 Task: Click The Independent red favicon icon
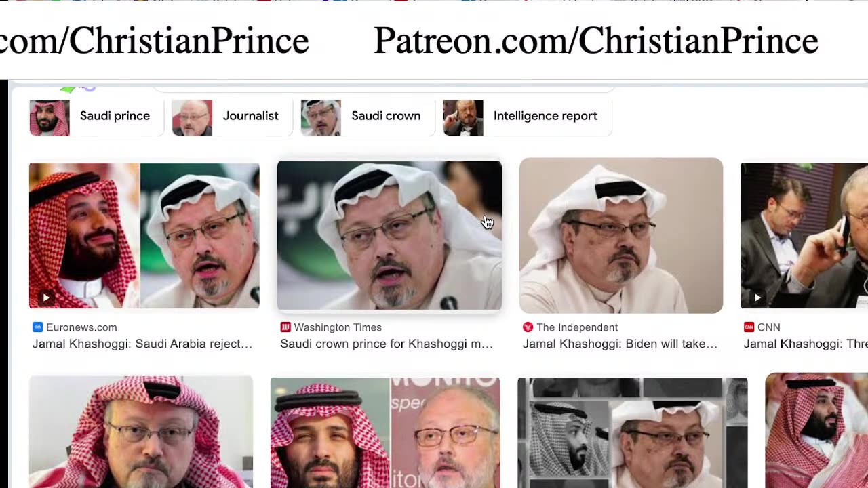pyautogui.click(x=528, y=327)
